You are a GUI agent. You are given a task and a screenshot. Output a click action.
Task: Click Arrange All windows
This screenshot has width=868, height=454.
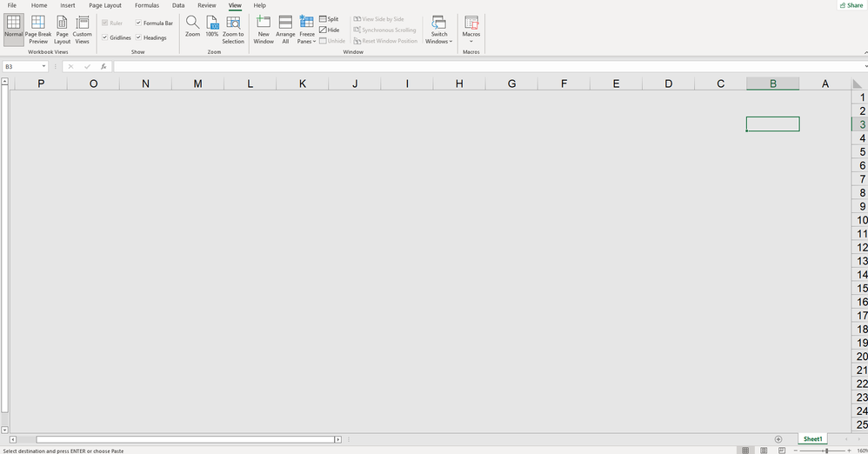[x=285, y=30]
